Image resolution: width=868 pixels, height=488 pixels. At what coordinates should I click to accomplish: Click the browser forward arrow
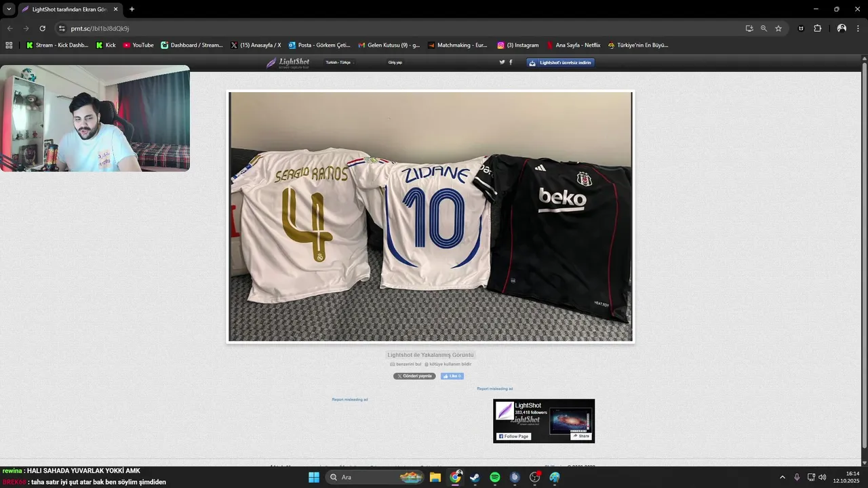pos(26,28)
